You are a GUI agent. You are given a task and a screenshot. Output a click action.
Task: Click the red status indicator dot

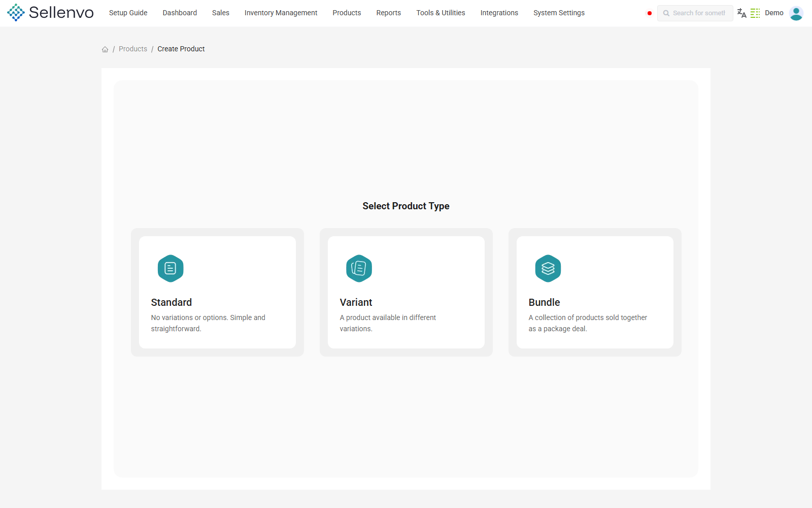(650, 13)
